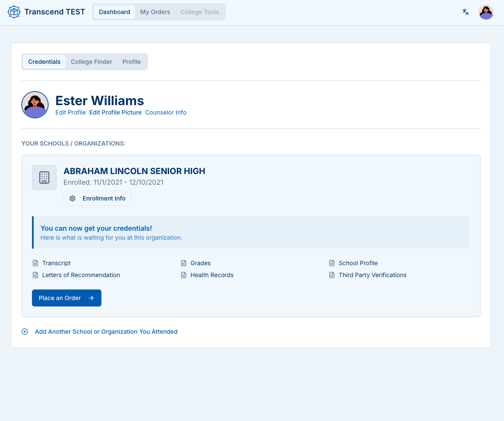Click the Transcend logo icon
Screen dimensions: 504x421
pyautogui.click(x=14, y=12)
